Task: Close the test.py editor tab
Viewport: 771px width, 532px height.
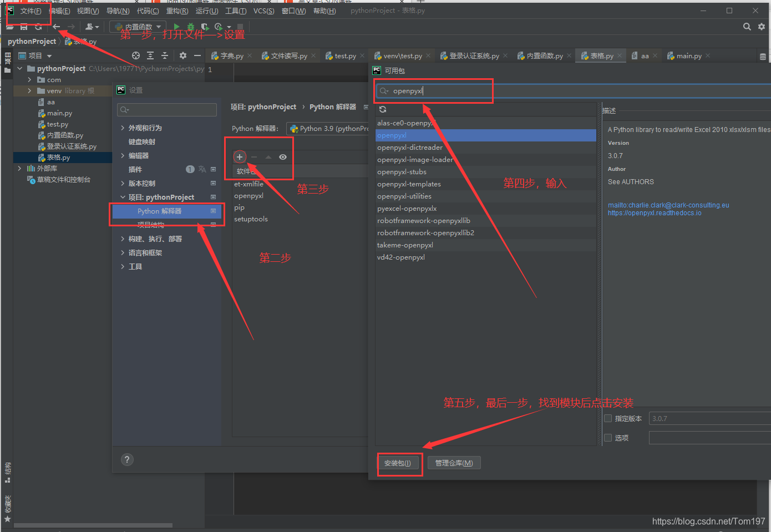Action: pyautogui.click(x=362, y=55)
